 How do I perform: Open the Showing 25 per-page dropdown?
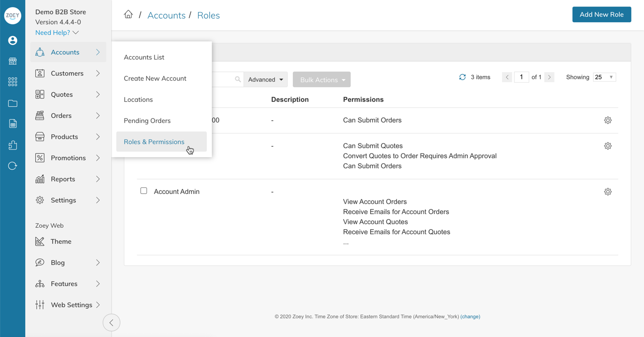coord(604,77)
